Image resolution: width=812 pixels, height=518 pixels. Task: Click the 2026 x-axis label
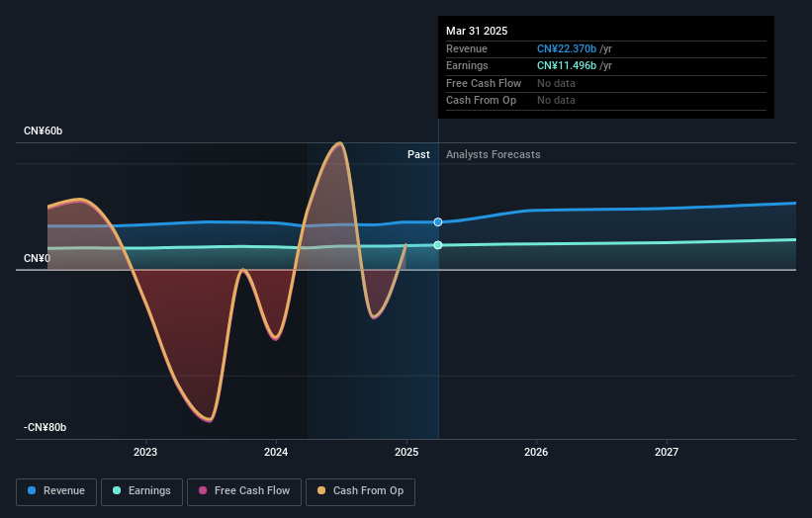coord(536,452)
